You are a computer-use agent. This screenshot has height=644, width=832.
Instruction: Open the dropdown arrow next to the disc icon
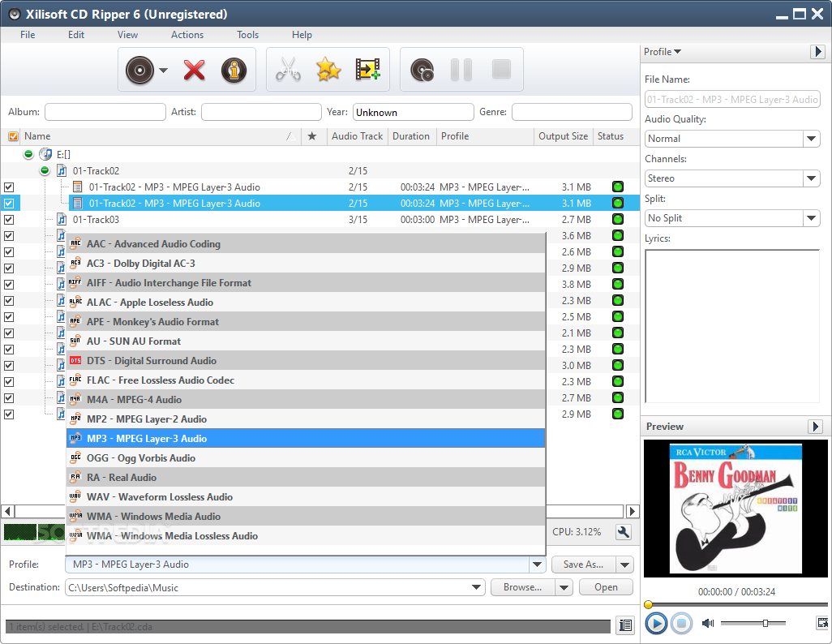(x=164, y=70)
